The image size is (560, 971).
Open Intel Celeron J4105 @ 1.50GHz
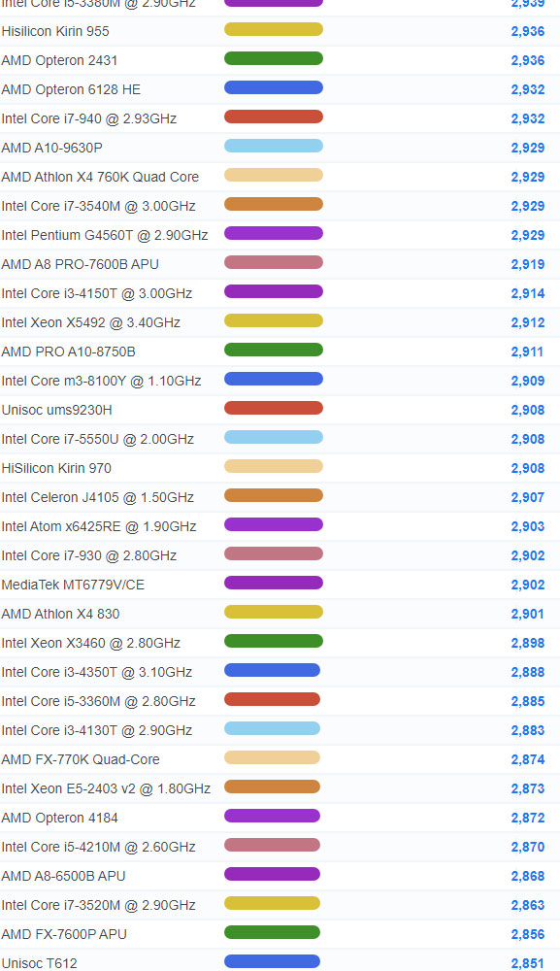98,496
